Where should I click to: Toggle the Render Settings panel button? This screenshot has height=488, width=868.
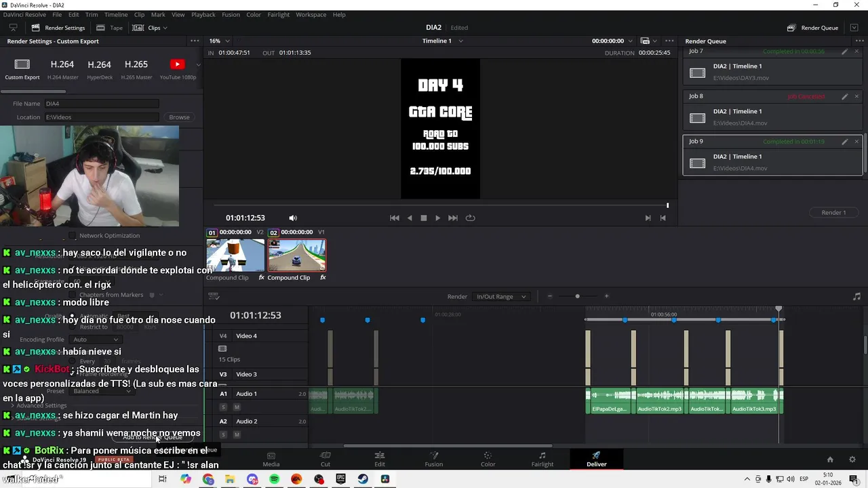click(58, 28)
